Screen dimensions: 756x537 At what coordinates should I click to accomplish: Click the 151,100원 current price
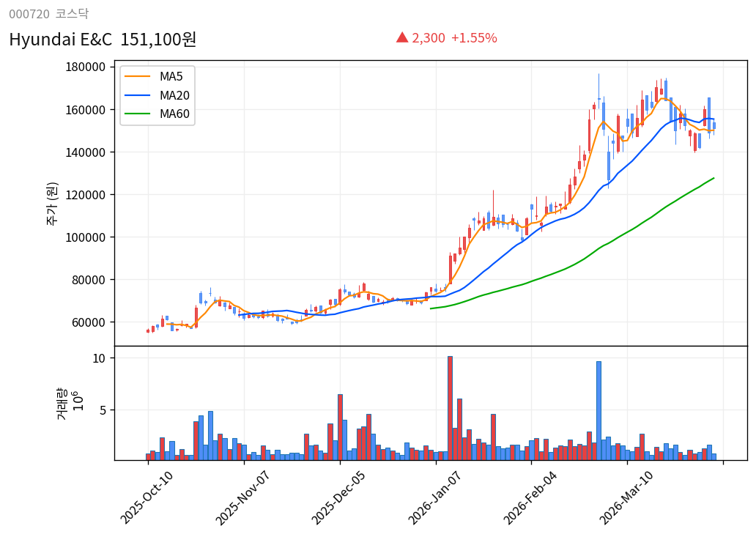[x=158, y=40]
